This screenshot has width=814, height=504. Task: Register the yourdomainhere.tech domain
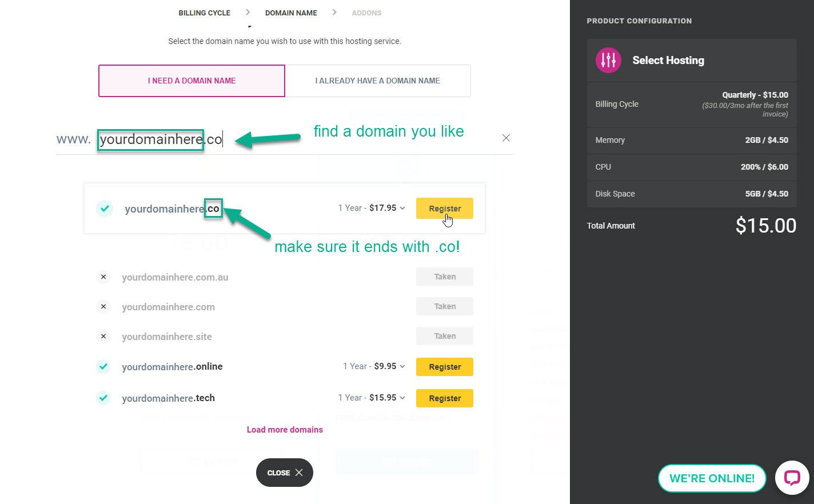tap(445, 398)
